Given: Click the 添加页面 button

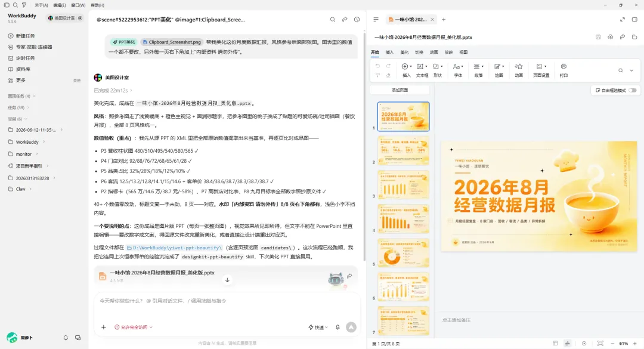Looking at the screenshot, I should tap(400, 90).
